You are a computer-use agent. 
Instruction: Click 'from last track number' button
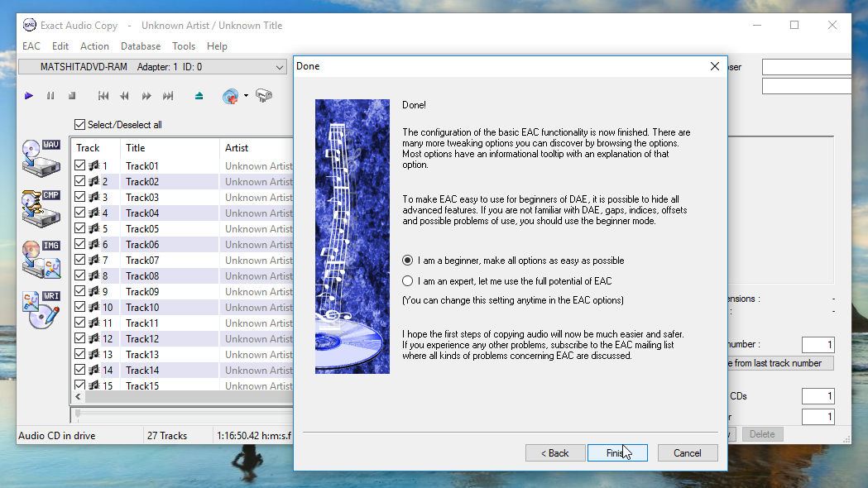(780, 363)
